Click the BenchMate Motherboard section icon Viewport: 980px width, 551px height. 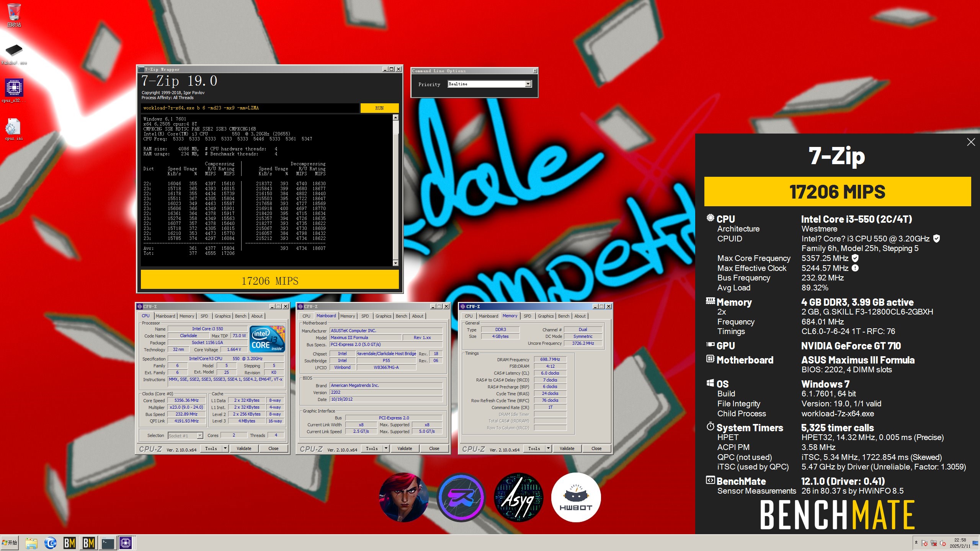[x=710, y=359]
